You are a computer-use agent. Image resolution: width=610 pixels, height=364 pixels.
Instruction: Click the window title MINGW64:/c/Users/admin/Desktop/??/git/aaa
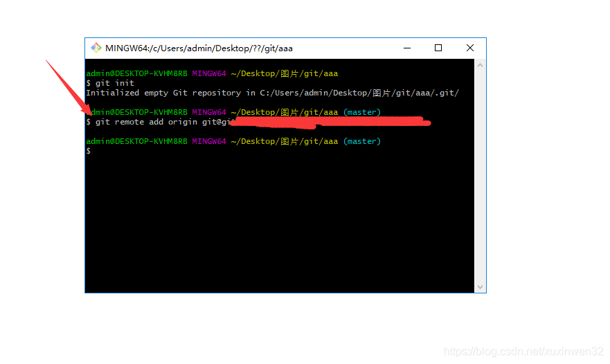coord(199,48)
